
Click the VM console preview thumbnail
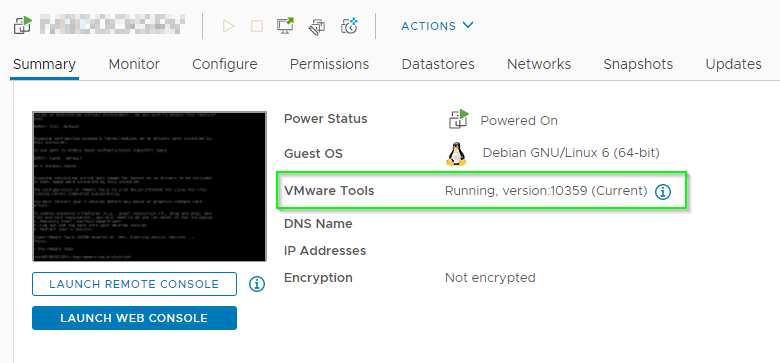pyautogui.click(x=149, y=186)
